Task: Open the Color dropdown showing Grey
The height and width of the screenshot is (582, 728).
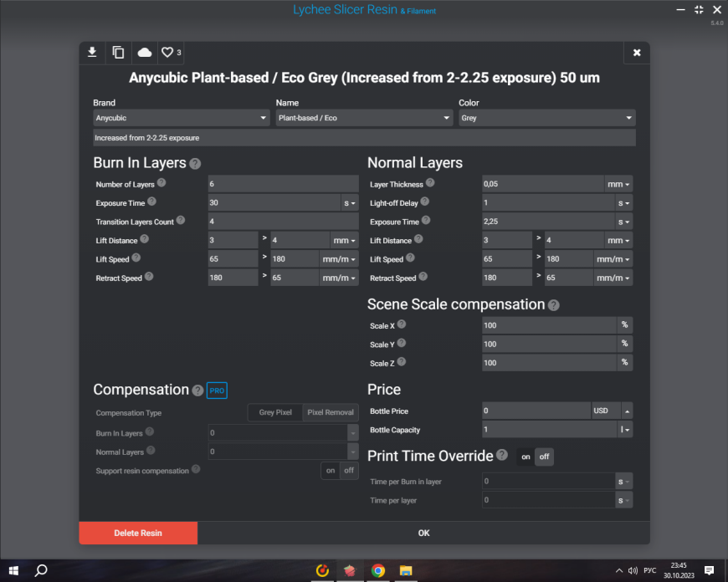Action: pyautogui.click(x=547, y=118)
